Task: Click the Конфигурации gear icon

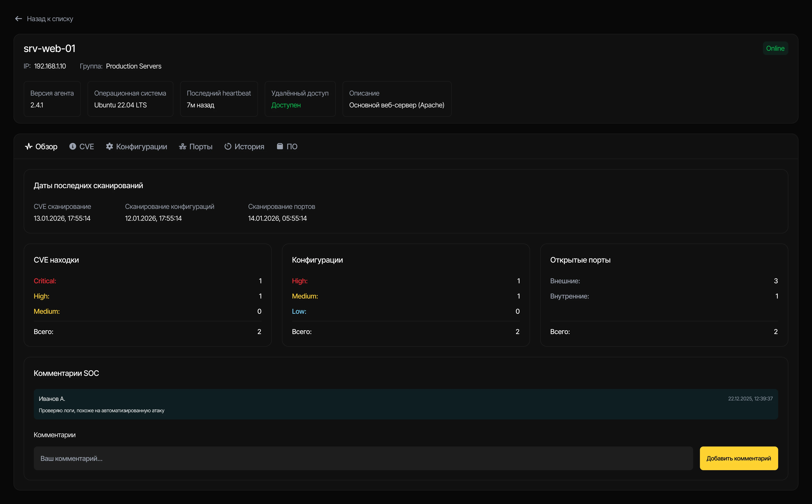Action: coord(109,146)
